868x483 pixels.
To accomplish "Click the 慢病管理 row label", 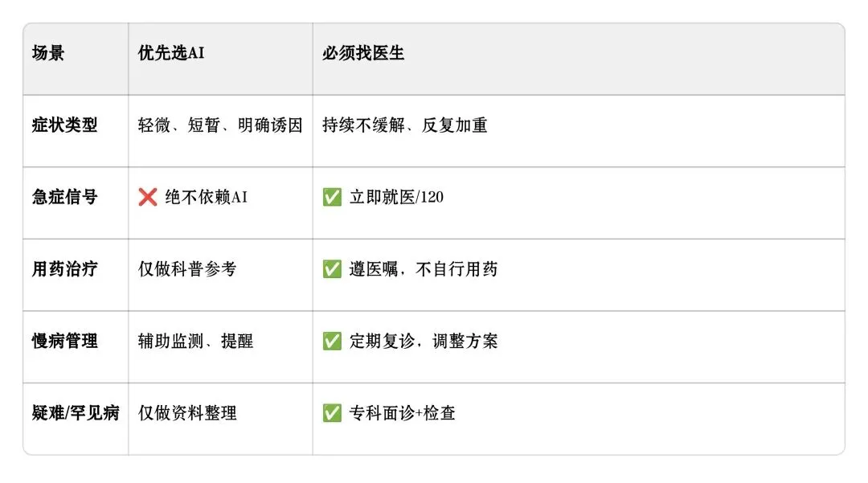I will click(x=65, y=341).
